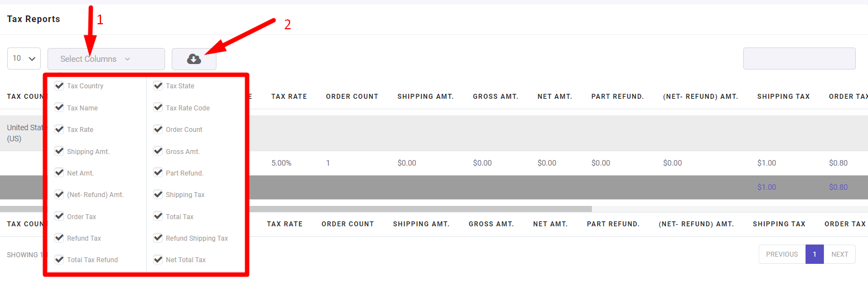Image resolution: width=868 pixels, height=292 pixels.
Task: Uncheck the Total Tax Refund checkbox
Action: (x=59, y=259)
